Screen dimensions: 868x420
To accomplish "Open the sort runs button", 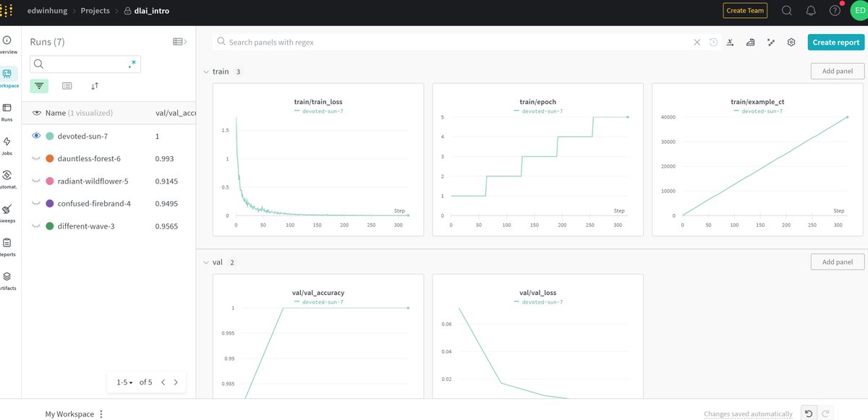I will click(x=95, y=85).
